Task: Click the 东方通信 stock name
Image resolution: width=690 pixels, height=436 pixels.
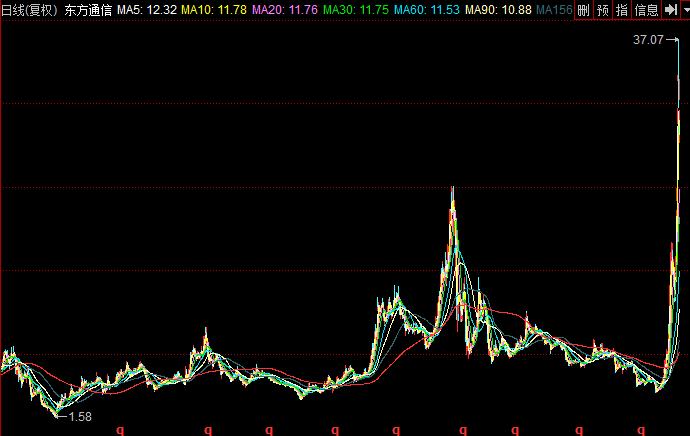Action: tap(88, 10)
